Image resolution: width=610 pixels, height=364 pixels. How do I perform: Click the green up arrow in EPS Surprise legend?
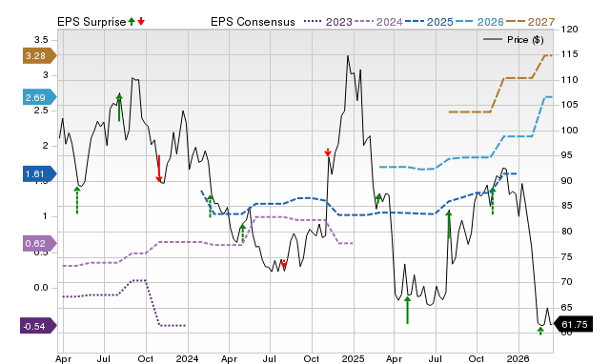pos(132,22)
